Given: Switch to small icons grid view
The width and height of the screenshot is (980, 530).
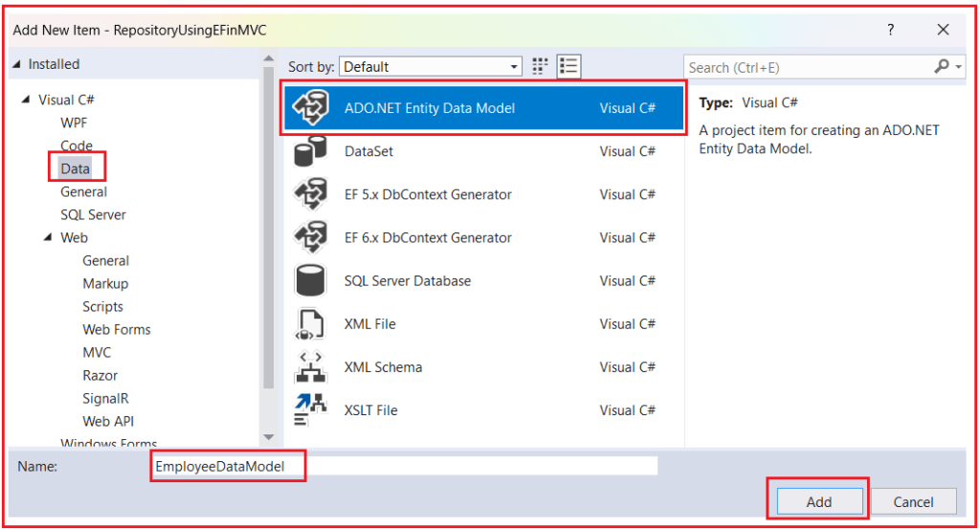Looking at the screenshot, I should pyautogui.click(x=541, y=66).
